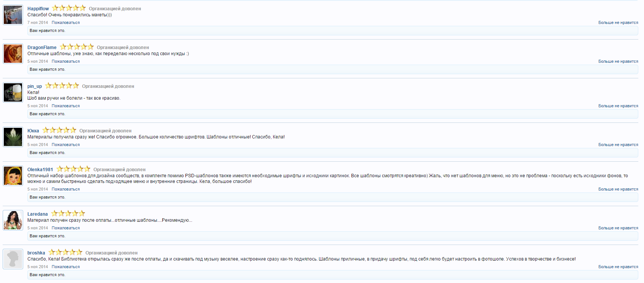The image size is (644, 283).
Task: Click the star rating beside broshka
Action: coord(65,252)
